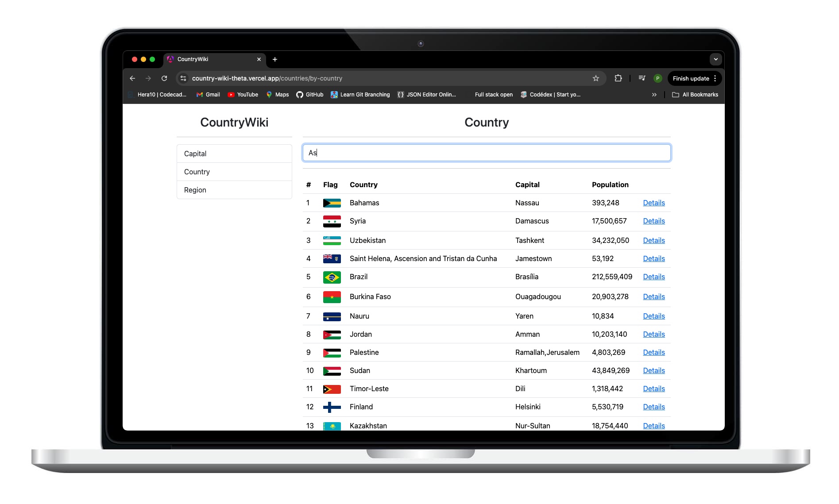Select Capital in the sidebar

click(234, 154)
